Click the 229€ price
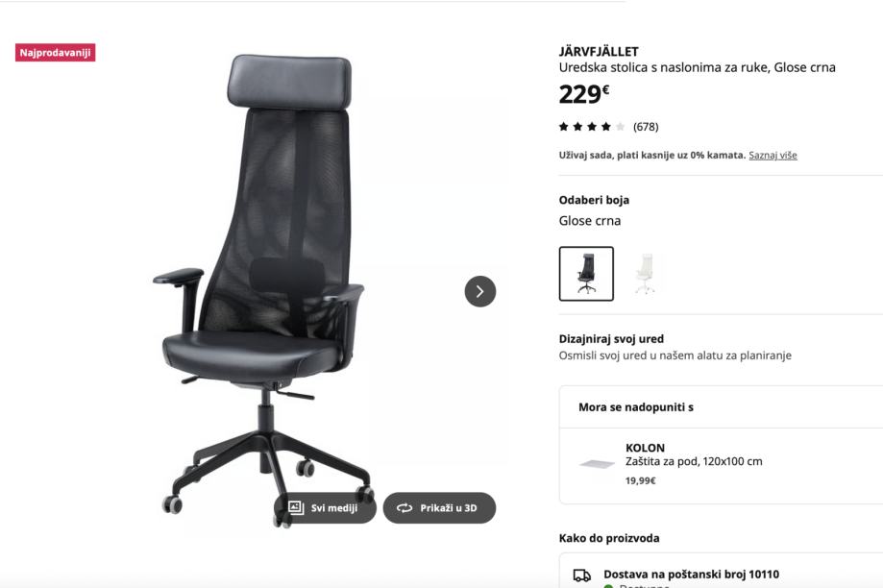The image size is (883, 588). click(584, 94)
